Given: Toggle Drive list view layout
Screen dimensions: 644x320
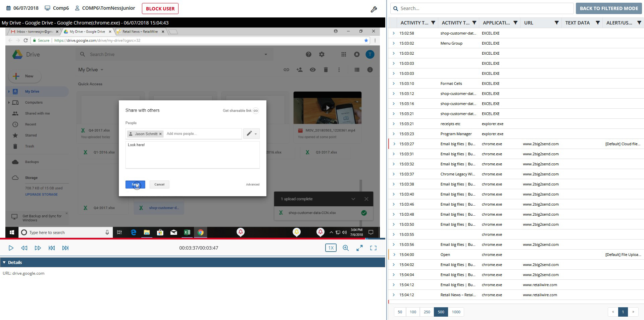Looking at the screenshot, I should pyautogui.click(x=357, y=70).
